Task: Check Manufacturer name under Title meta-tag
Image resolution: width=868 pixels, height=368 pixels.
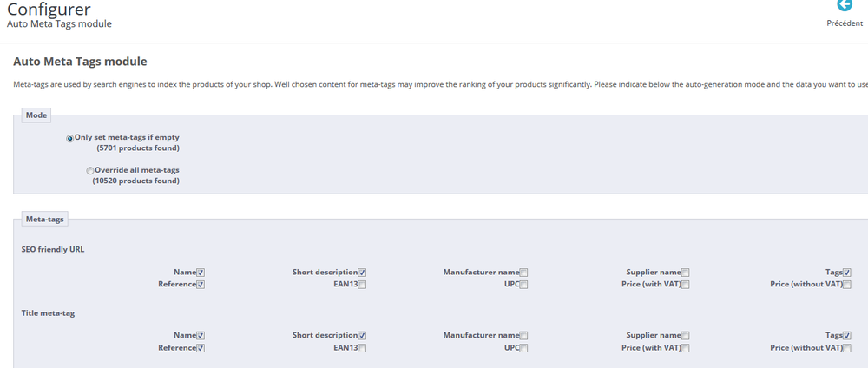Action: (523, 336)
